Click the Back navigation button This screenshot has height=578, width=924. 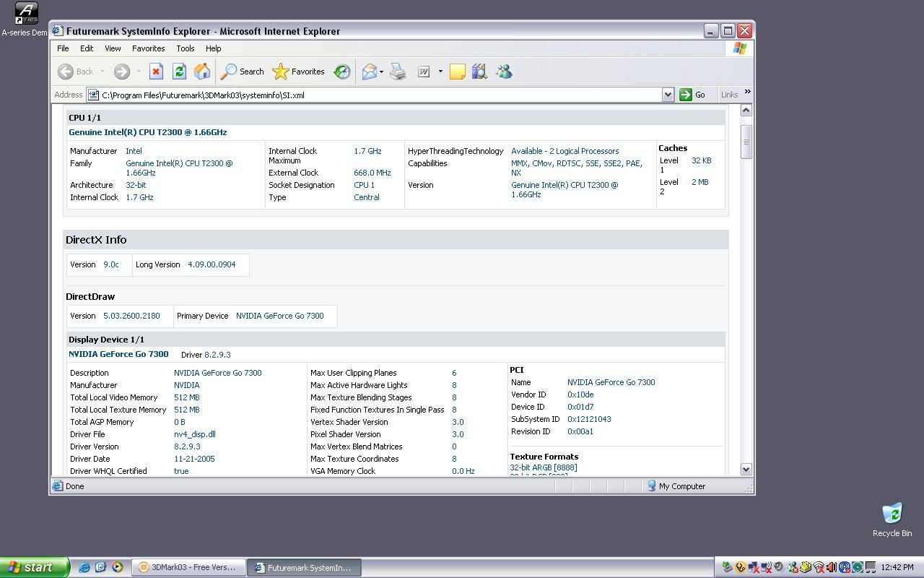coord(76,72)
